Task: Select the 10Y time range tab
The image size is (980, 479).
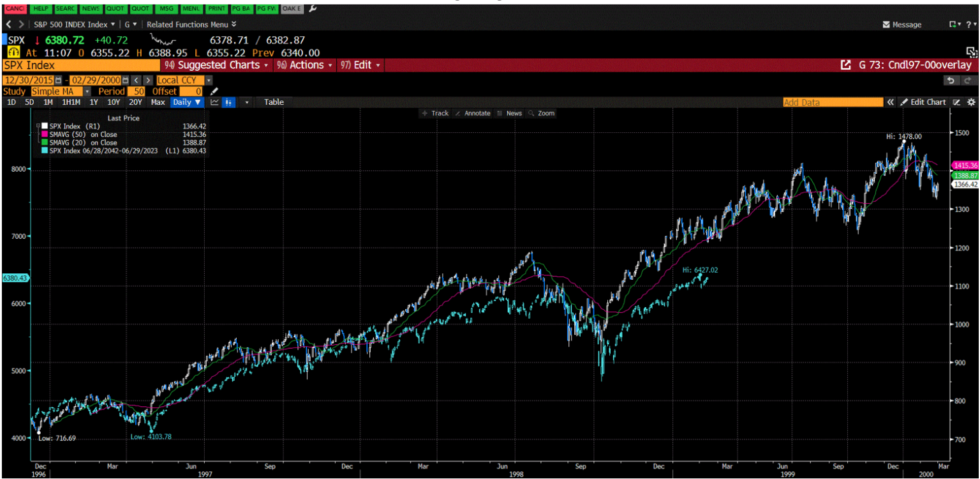Action: pos(115,102)
